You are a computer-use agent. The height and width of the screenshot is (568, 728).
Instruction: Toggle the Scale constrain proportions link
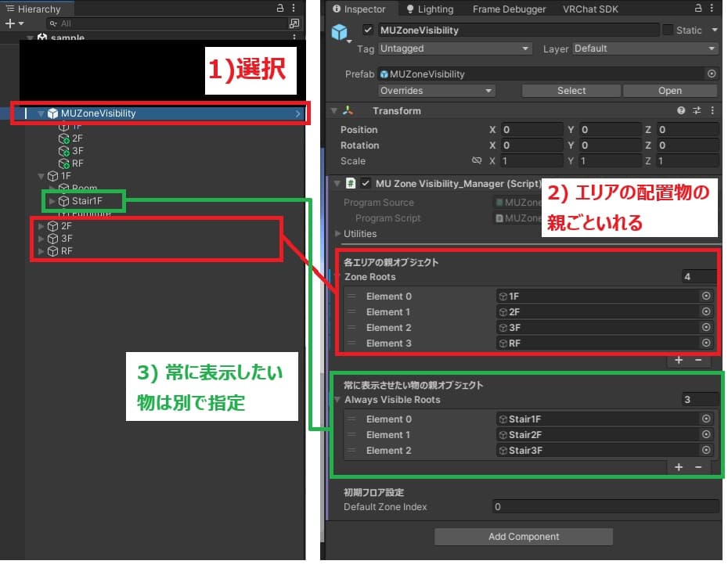click(477, 160)
